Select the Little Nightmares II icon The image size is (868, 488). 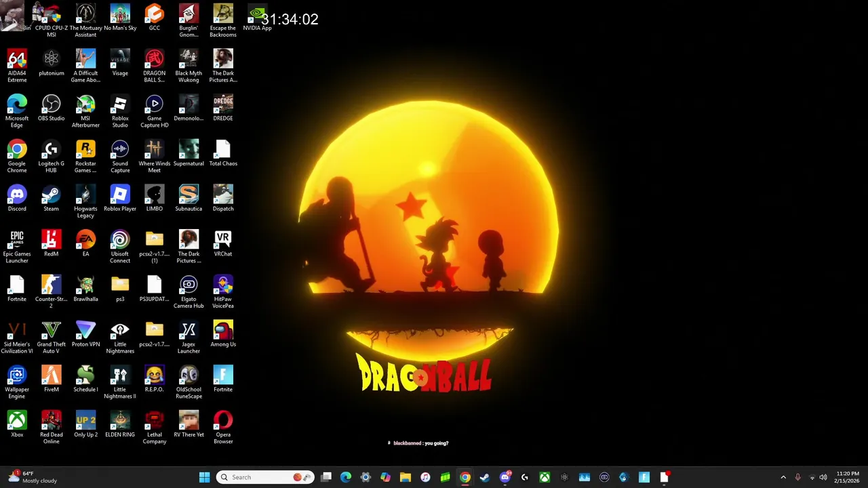coord(120,382)
